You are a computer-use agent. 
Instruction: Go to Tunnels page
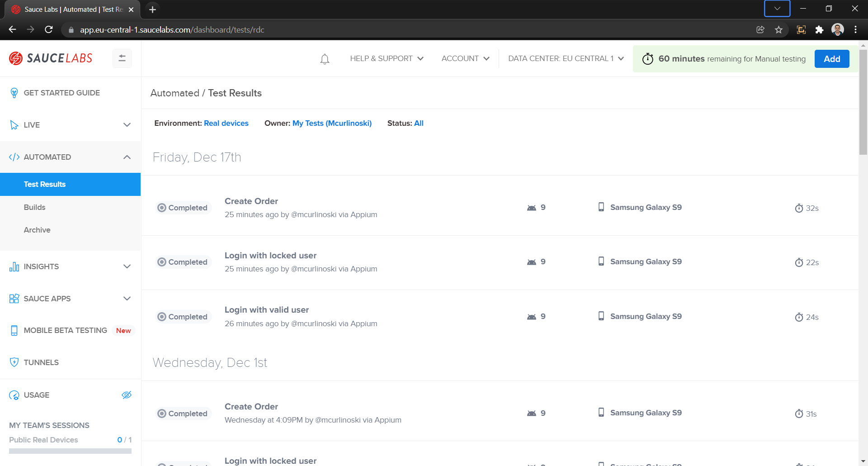pyautogui.click(x=41, y=362)
